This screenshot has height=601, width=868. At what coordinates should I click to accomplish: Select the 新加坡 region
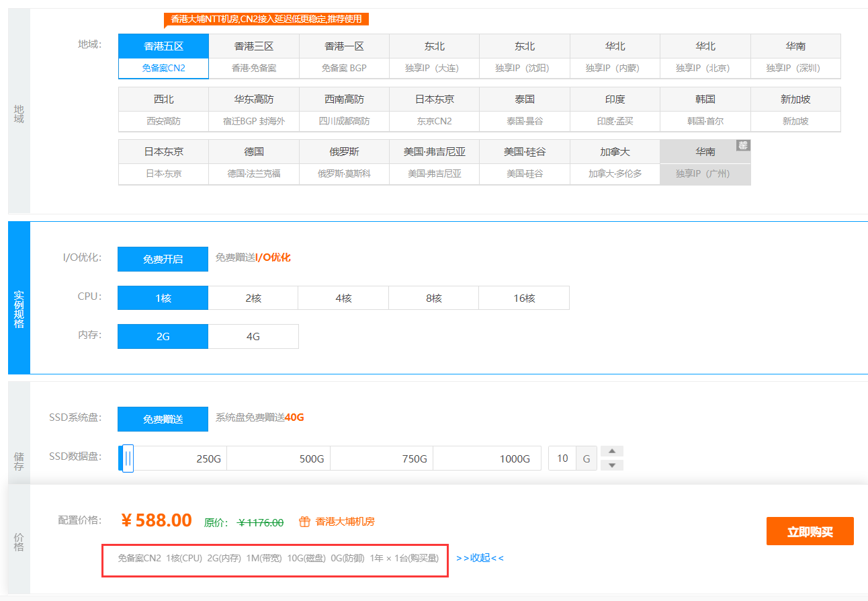795,110
